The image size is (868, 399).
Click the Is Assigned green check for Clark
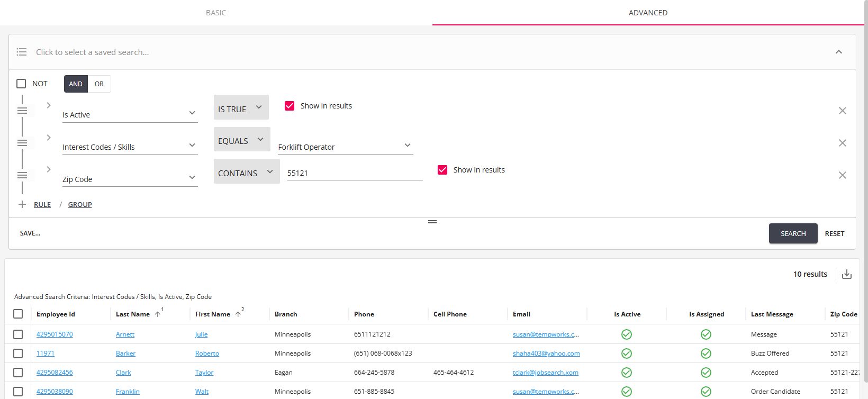706,373
